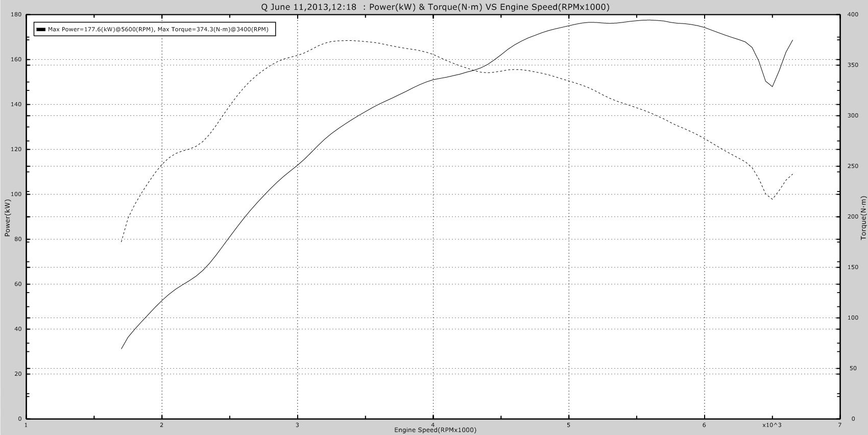Click the starting point of solid power curve
The width and height of the screenshot is (868, 435).
[x=122, y=349]
